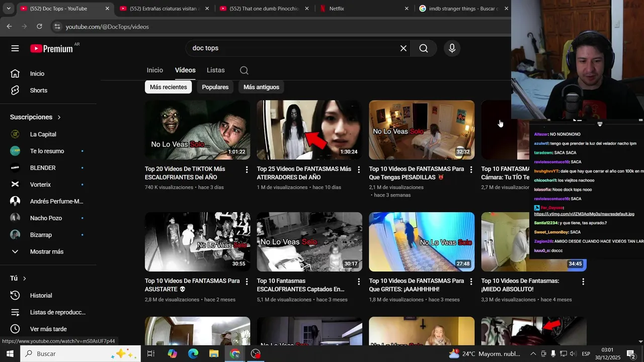Open browser tab search dropdown arrow
The height and width of the screenshot is (362, 644).
9,9
